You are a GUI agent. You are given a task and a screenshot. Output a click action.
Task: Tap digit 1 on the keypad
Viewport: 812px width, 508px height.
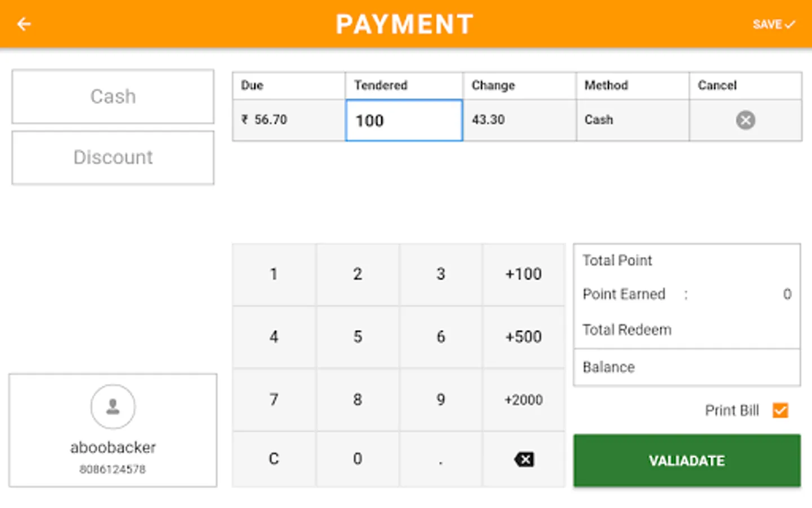tap(274, 274)
